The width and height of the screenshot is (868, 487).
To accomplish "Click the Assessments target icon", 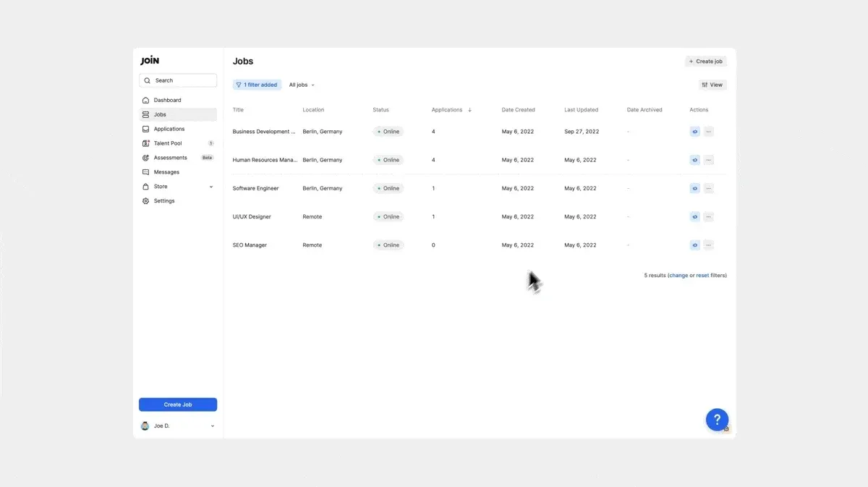I will tap(146, 158).
